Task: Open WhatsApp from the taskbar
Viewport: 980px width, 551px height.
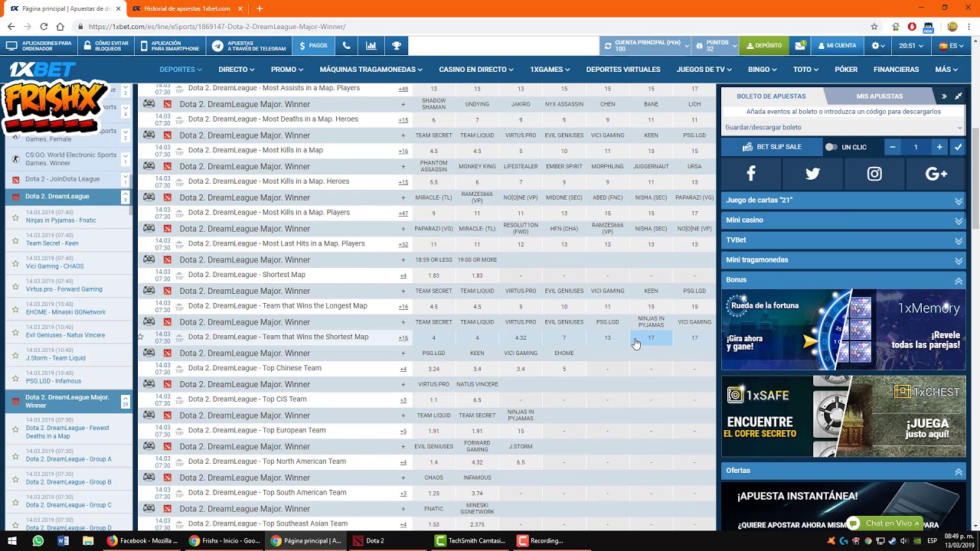Action: point(38,540)
